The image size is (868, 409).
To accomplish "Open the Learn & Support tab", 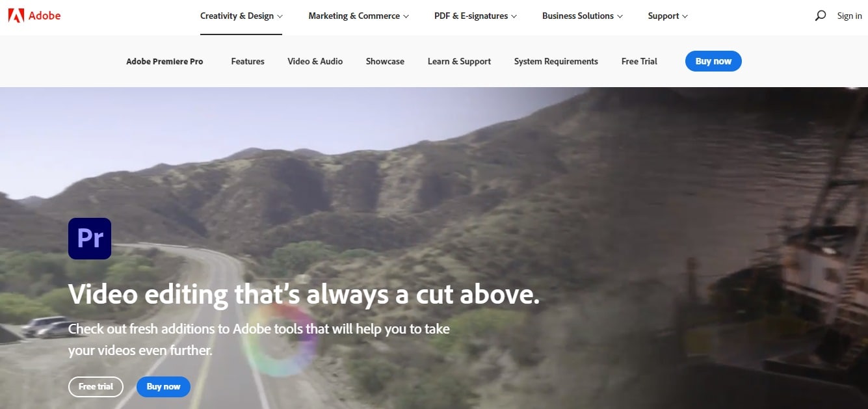I will click(459, 61).
